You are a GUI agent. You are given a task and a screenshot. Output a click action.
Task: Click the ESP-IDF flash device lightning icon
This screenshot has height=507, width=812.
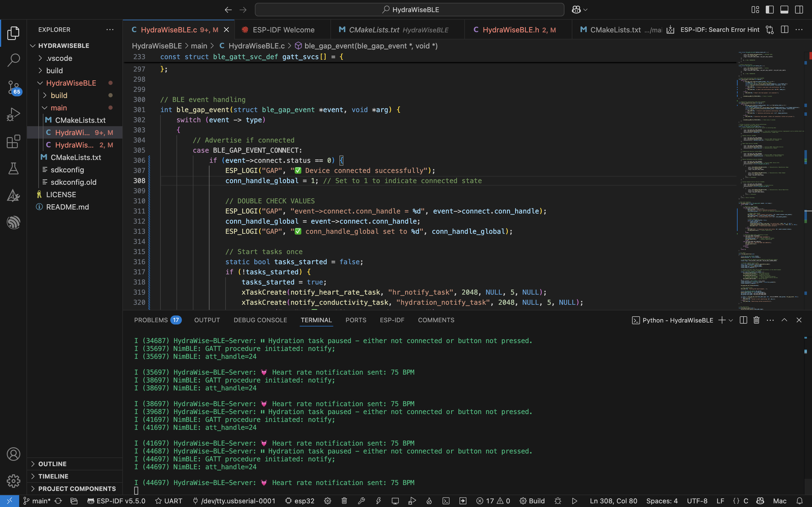pos(378,501)
